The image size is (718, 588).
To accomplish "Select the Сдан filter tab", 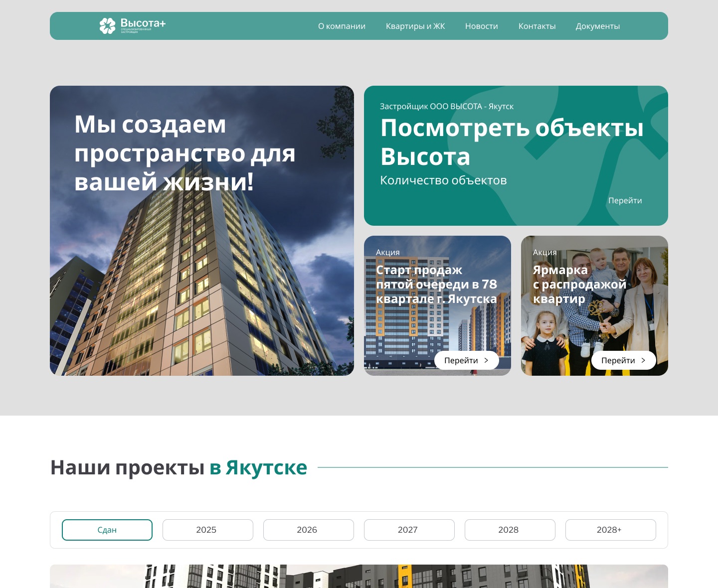I will click(x=107, y=530).
